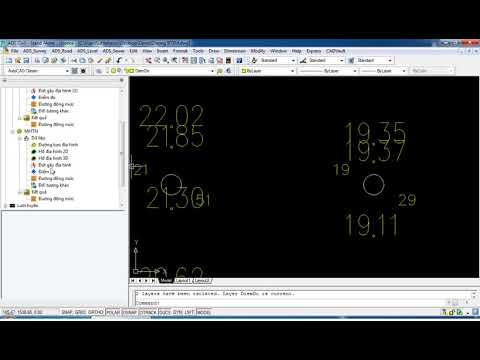Open the toolbar Help icon

tap(239, 60)
